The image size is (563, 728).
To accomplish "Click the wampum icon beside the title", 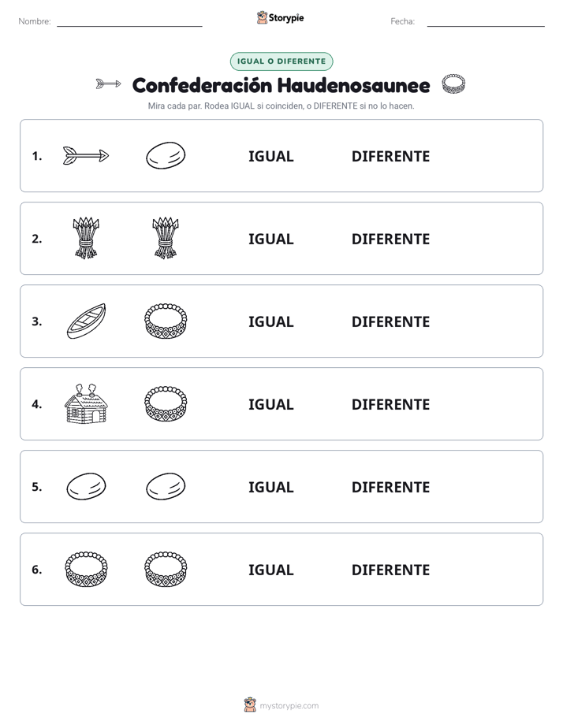I will coord(453,84).
